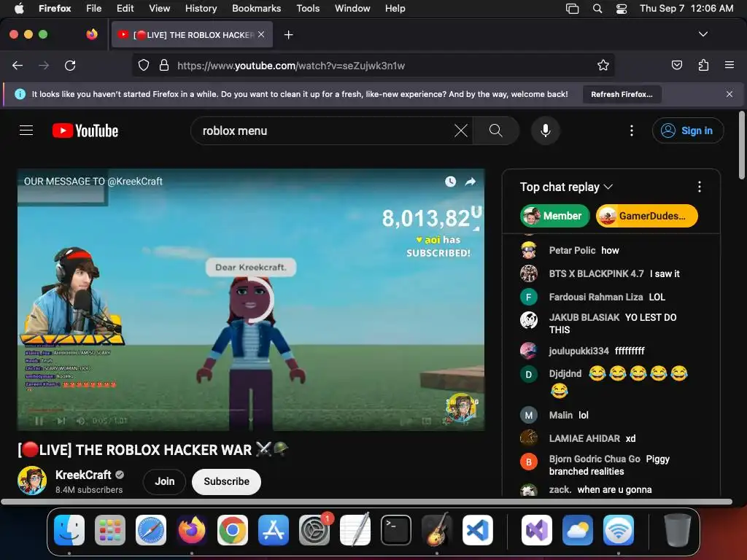Click the LAMIAE AHIDAR chat author
The width and height of the screenshot is (747, 560).
click(584, 438)
